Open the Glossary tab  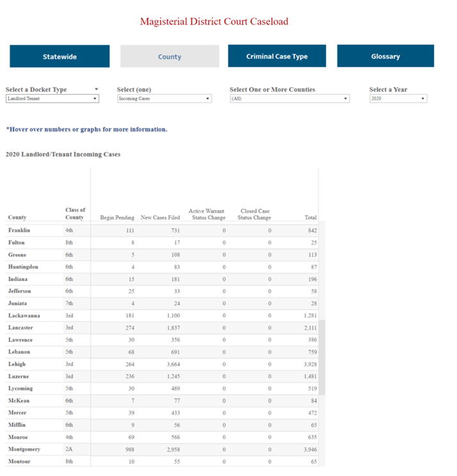pyautogui.click(x=385, y=56)
